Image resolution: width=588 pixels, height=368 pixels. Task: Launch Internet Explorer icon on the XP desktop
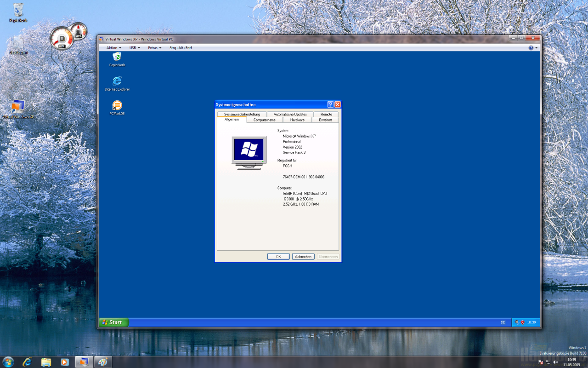coord(117,84)
